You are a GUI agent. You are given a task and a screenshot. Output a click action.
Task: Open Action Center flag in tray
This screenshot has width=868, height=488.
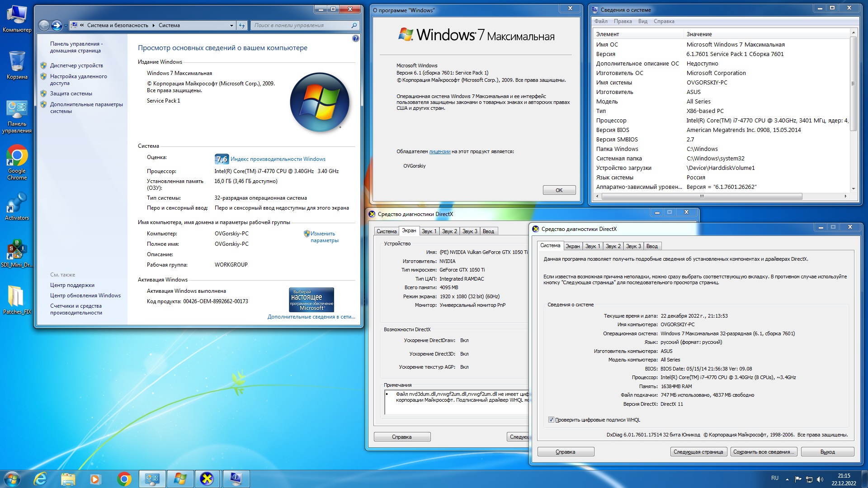(798, 479)
